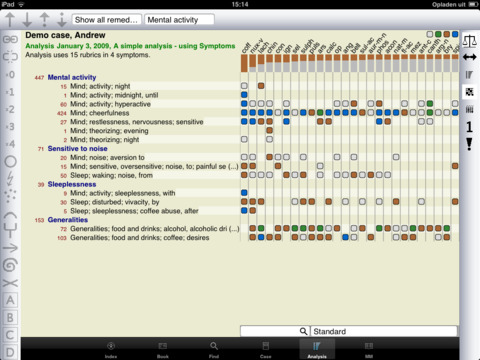The image size is (480, 360).
Task: Click the blue color legend square
Action: pyautogui.click(x=455, y=34)
